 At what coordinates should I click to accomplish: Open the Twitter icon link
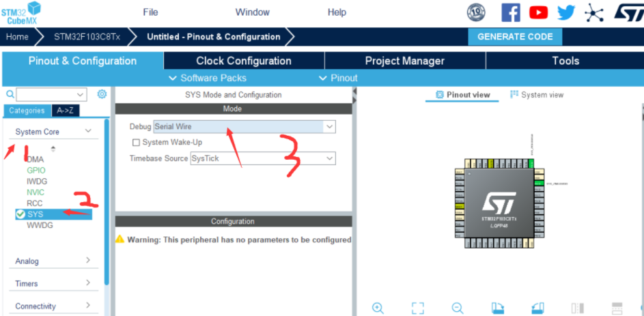(566, 13)
